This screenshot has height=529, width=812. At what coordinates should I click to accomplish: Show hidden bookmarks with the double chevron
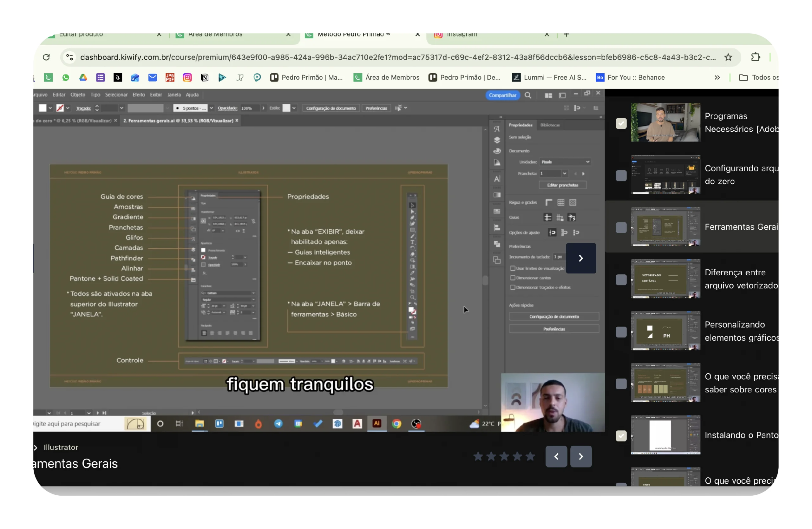click(717, 77)
